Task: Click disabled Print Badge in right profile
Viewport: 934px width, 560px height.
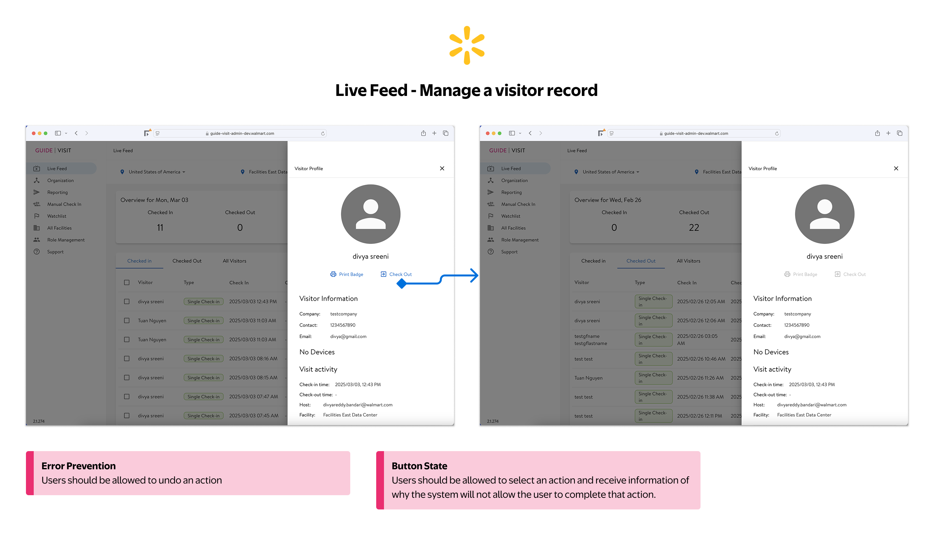Action: [x=801, y=274]
